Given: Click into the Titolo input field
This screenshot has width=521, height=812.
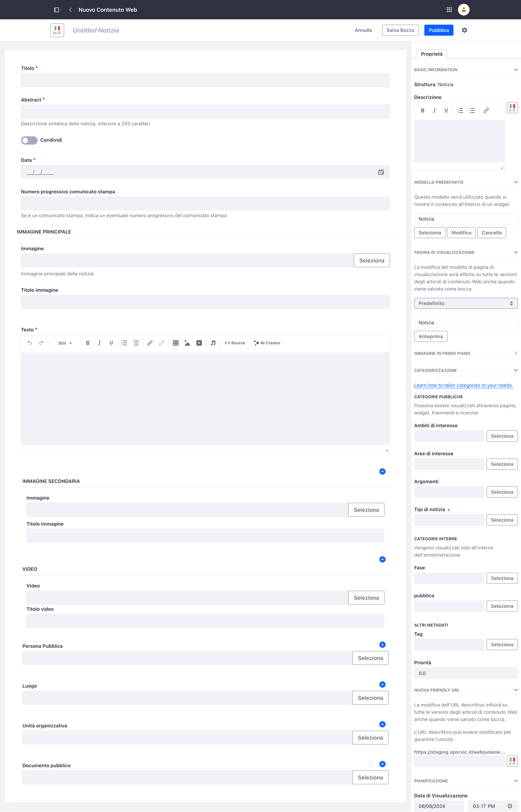Looking at the screenshot, I should (x=205, y=80).
